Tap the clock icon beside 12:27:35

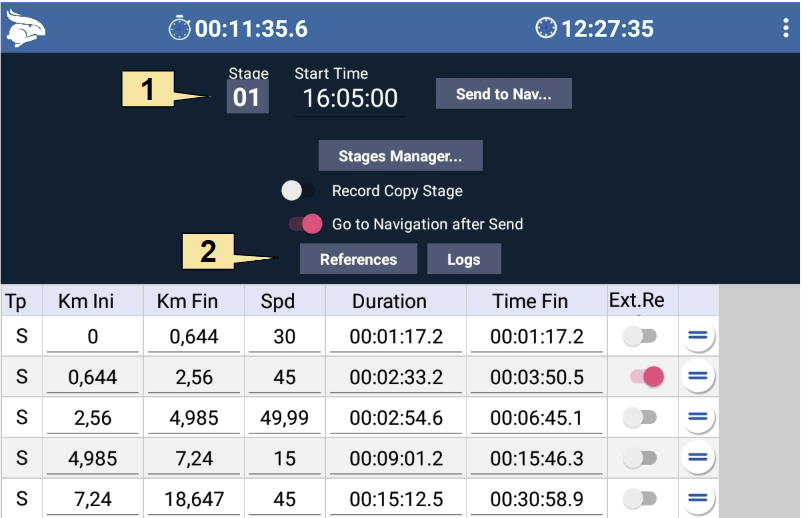(x=546, y=28)
